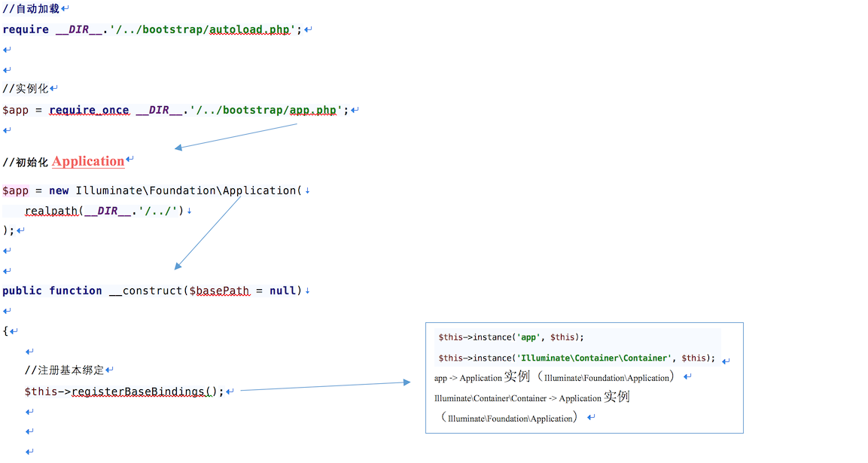Click the comment '//初始化'
The width and height of the screenshot is (868, 463).
click(26, 163)
